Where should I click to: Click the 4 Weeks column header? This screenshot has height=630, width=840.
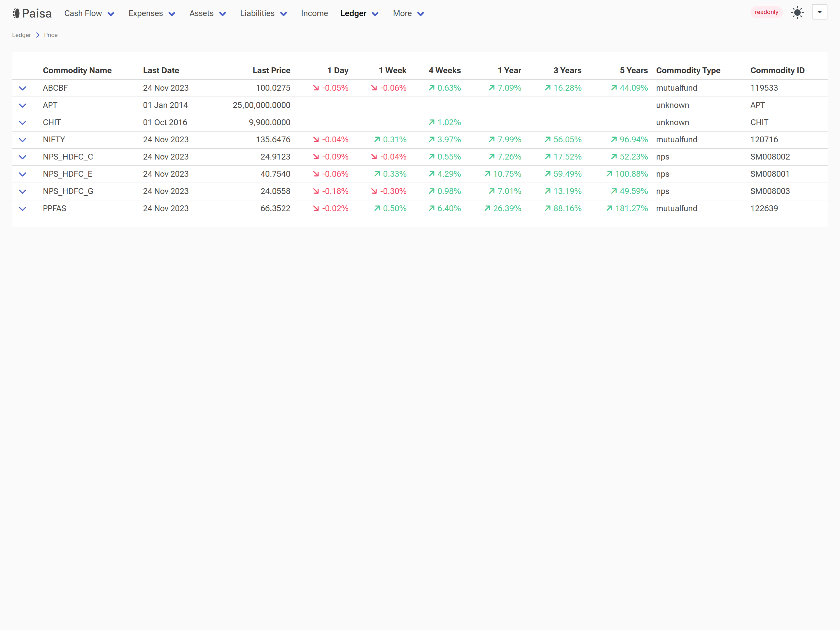pyautogui.click(x=445, y=70)
